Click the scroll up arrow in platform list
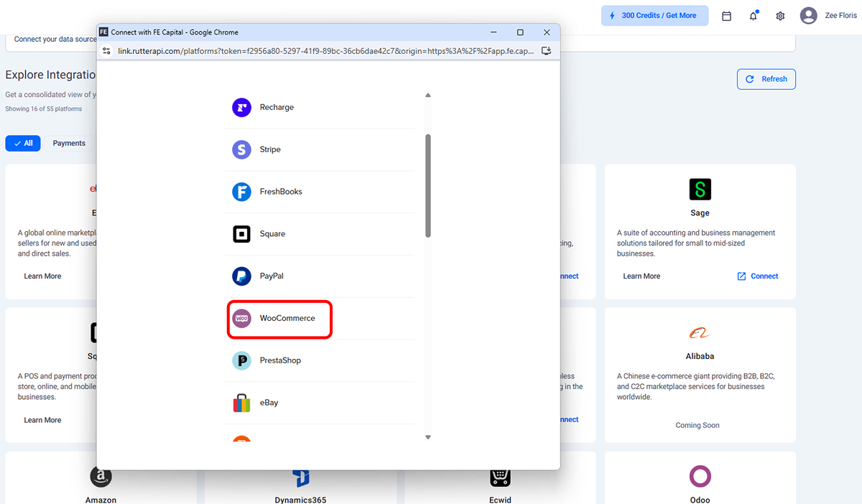Screen dimensions: 862x504 click(428, 95)
